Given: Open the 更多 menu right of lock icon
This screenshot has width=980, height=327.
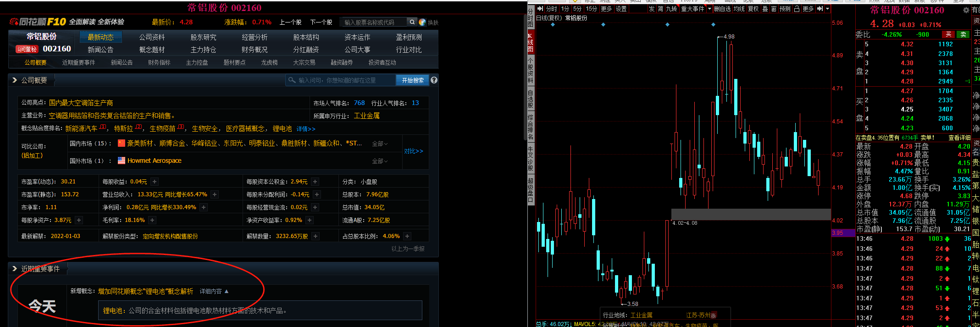Looking at the screenshot, I should [x=808, y=9].
